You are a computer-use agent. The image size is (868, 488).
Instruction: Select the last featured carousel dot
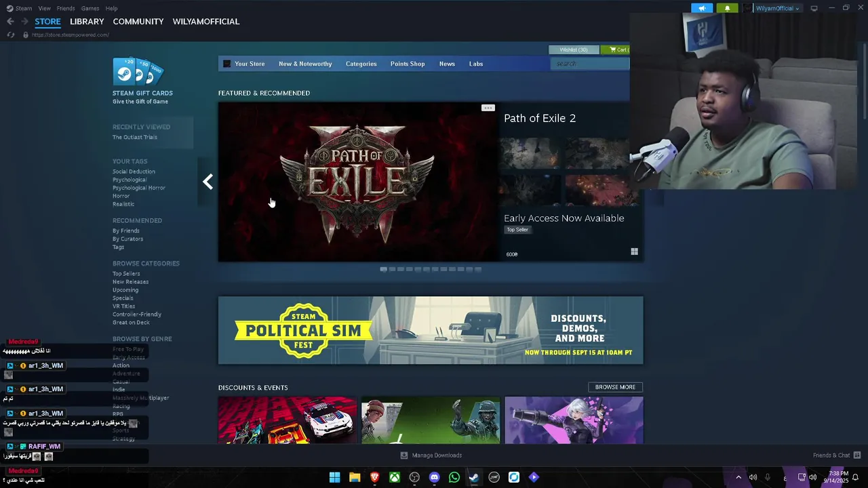(478, 269)
